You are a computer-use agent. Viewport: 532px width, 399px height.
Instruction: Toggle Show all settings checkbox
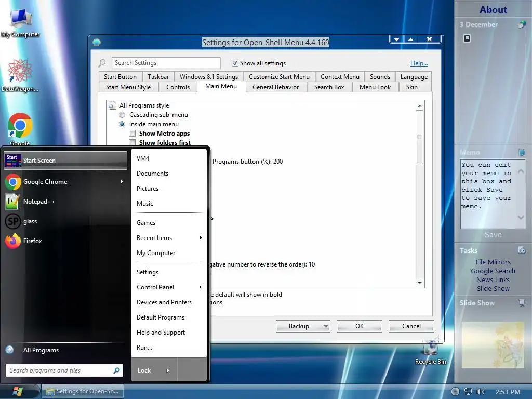click(235, 63)
